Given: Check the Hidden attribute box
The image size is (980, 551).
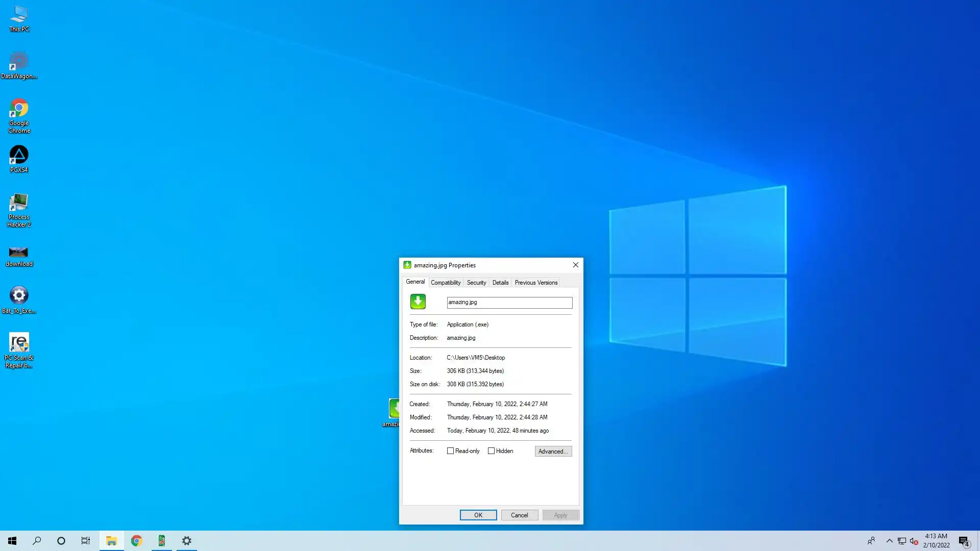Looking at the screenshot, I should coord(491,451).
